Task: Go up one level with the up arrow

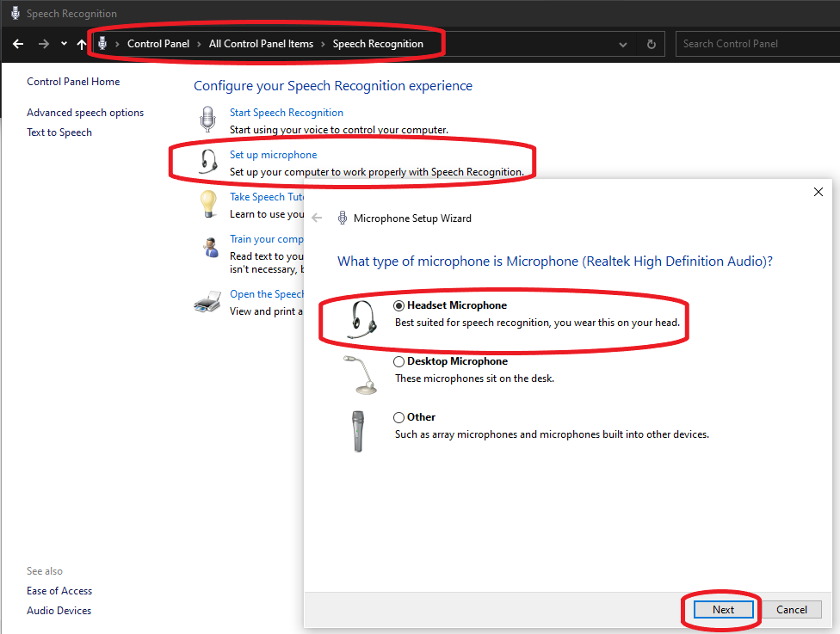Action: pyautogui.click(x=82, y=44)
